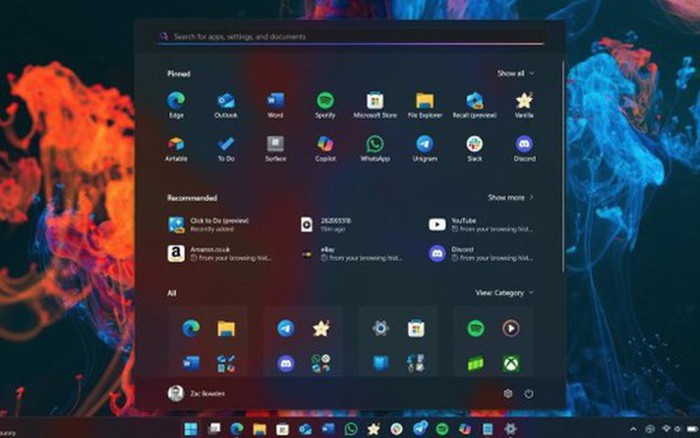Launch Discord from the Pinned section
This screenshot has width=700, height=438.
click(525, 148)
